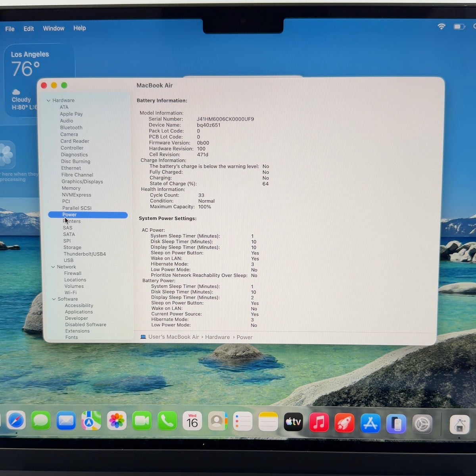Click the device name bq40z651
476x476 pixels.
coord(209,125)
